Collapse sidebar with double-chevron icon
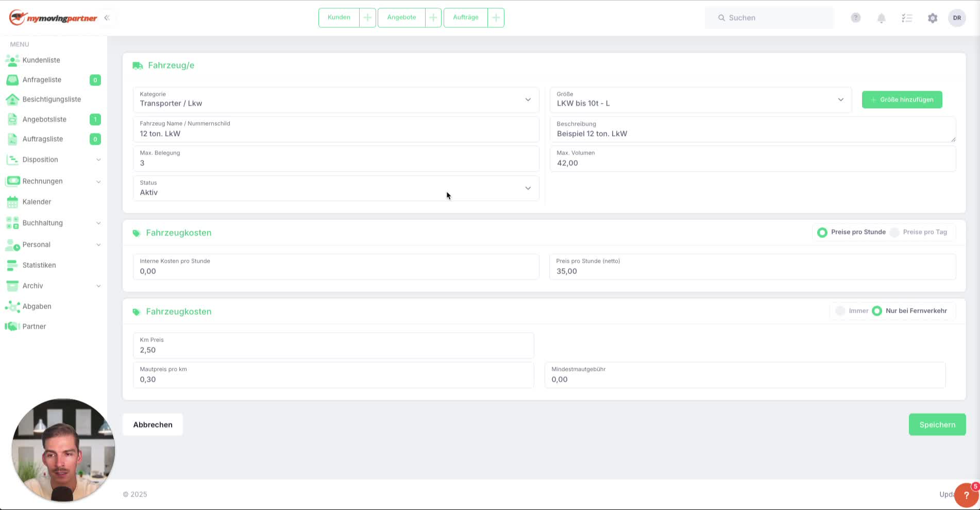 [x=107, y=18]
